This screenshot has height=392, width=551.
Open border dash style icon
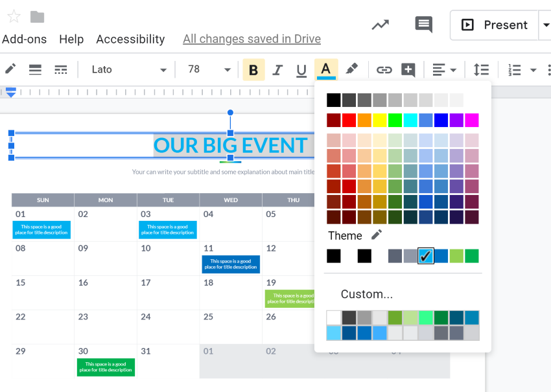61,69
